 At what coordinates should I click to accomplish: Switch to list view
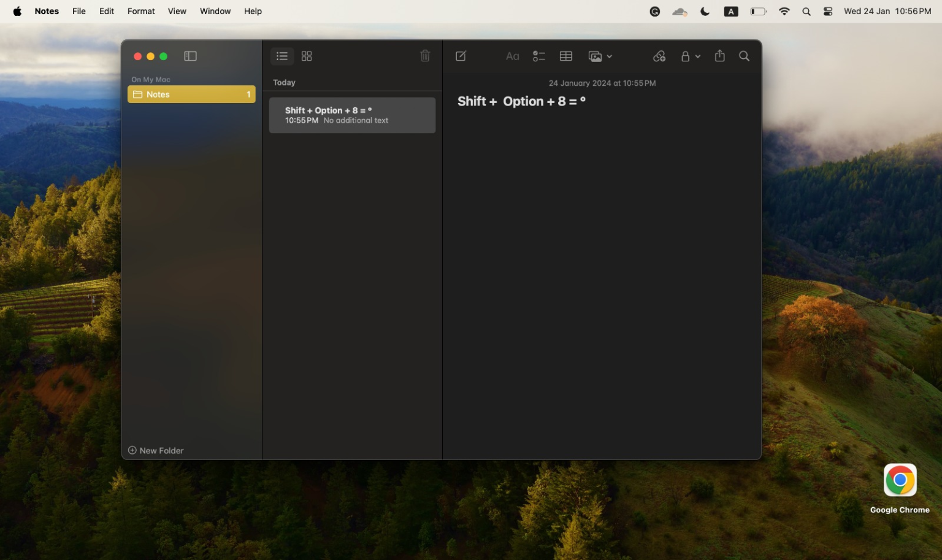[282, 56]
